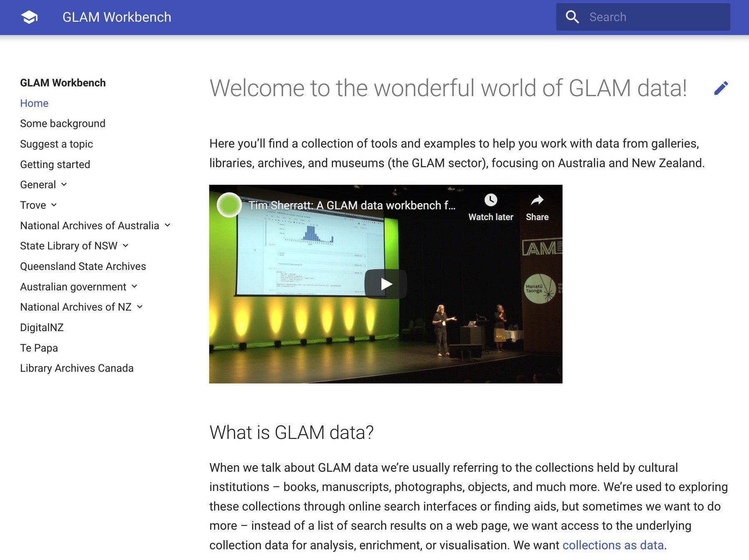Select Trove in sidebar
749x560 pixels.
point(33,205)
